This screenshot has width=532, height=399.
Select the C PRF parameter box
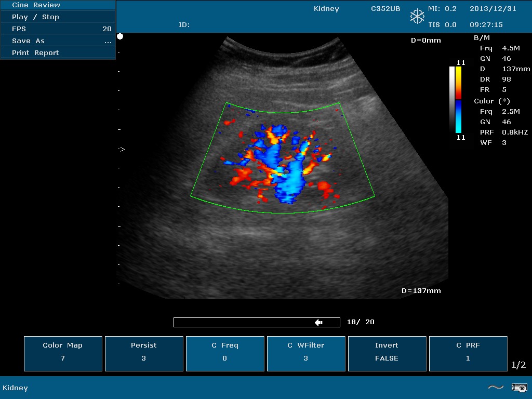(x=468, y=353)
